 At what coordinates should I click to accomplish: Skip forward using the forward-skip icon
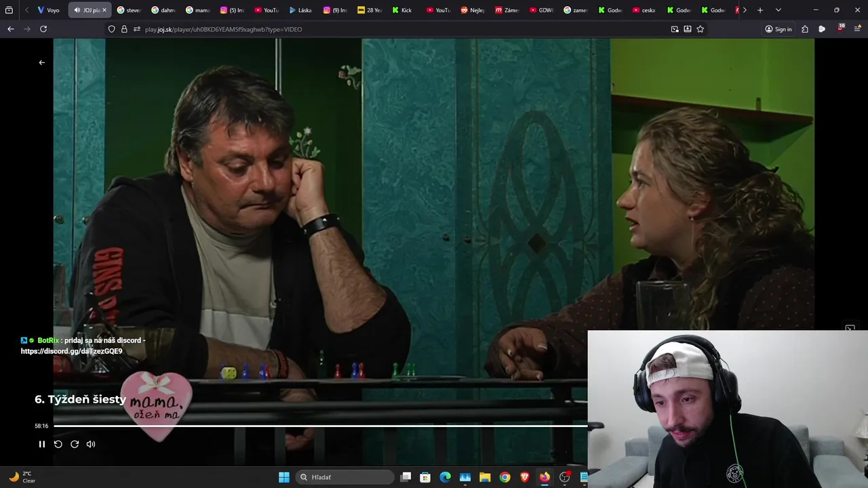click(75, 444)
